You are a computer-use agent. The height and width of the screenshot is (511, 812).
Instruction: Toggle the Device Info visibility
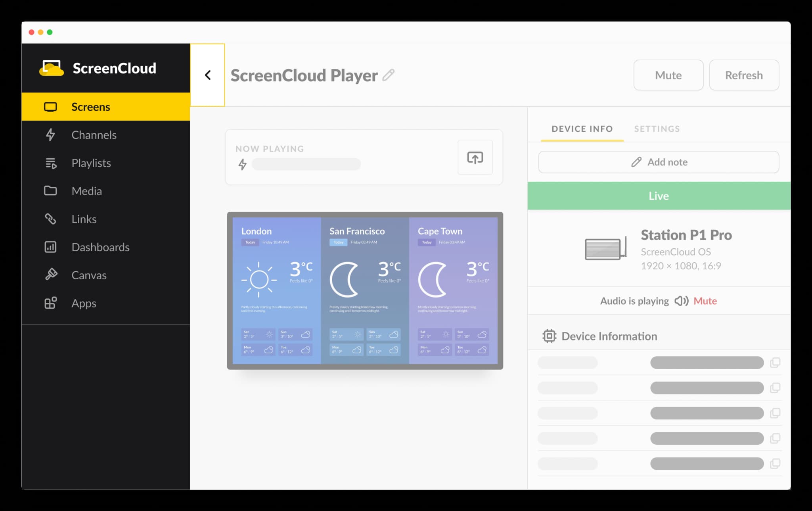tap(581, 128)
